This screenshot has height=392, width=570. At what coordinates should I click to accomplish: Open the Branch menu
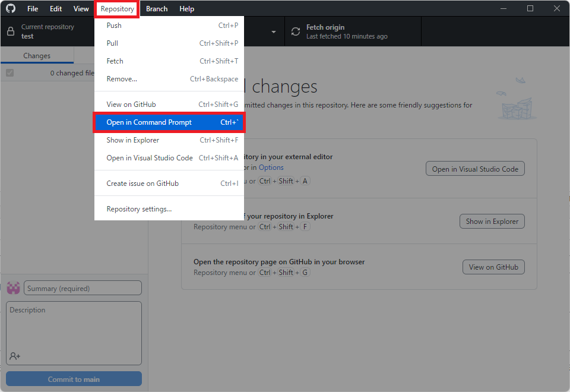157,9
